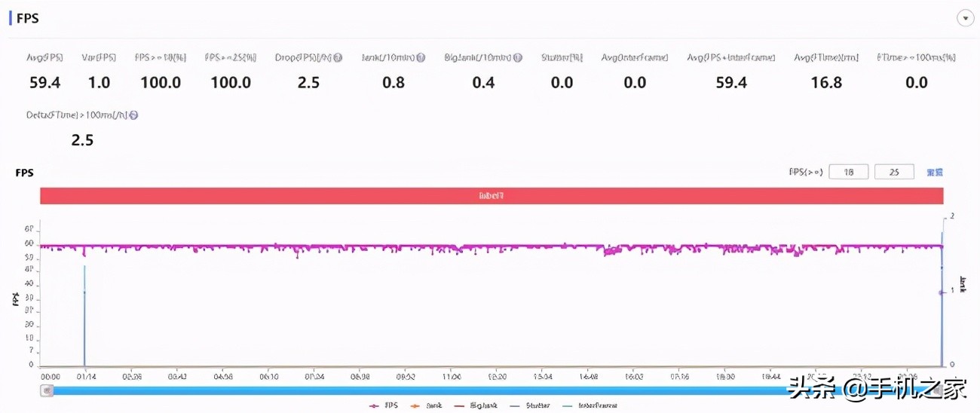
Task: Click the blue InterFrame spike near 01:14
Action: pos(84,317)
